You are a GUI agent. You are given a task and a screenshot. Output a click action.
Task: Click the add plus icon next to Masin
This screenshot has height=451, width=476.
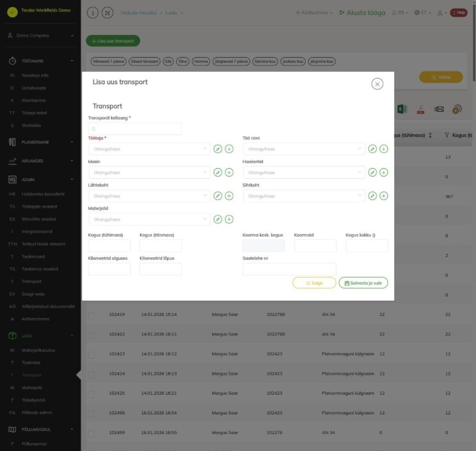(229, 172)
